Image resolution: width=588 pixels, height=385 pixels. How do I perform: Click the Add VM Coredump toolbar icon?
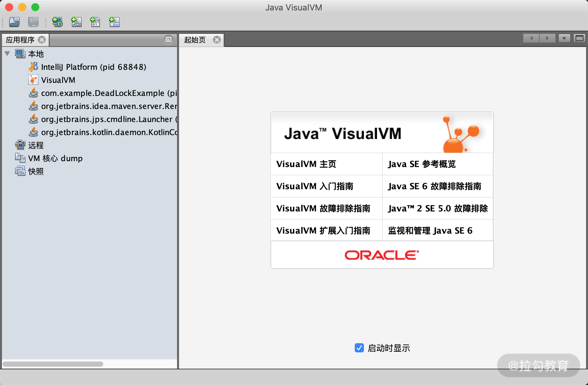coord(95,22)
